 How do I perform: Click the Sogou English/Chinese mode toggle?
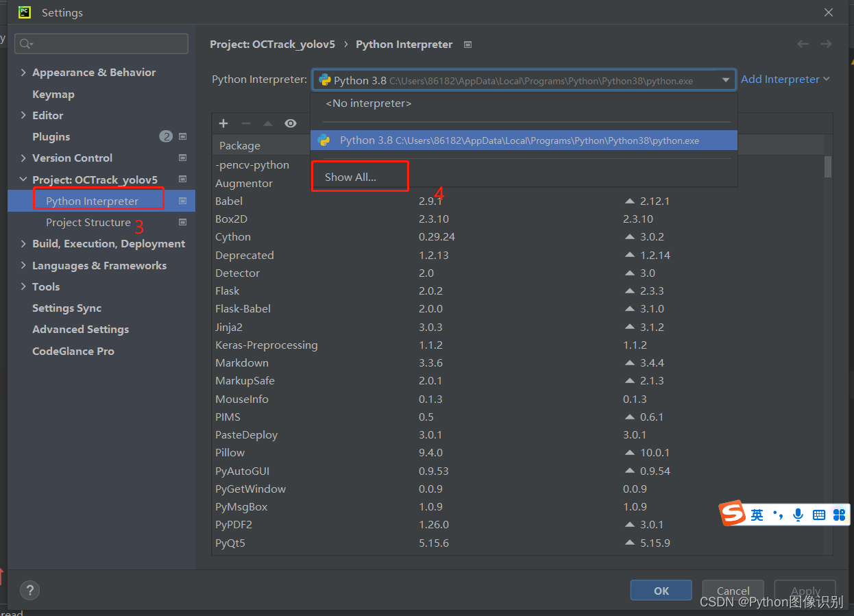tap(757, 515)
